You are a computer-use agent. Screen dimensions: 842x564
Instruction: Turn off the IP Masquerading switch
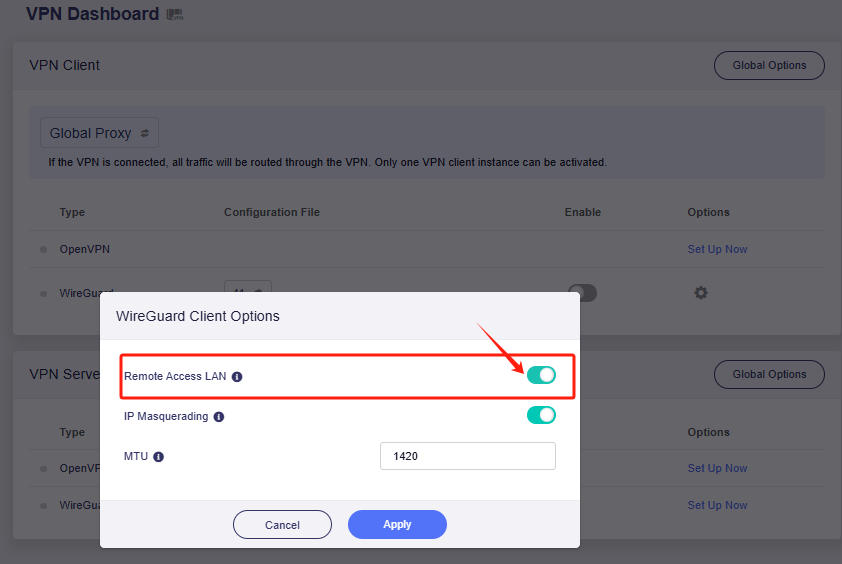(x=541, y=415)
